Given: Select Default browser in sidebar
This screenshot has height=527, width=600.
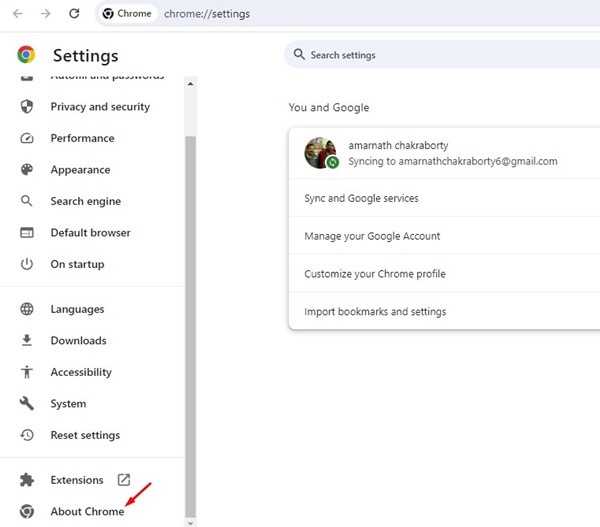Looking at the screenshot, I should tap(90, 233).
